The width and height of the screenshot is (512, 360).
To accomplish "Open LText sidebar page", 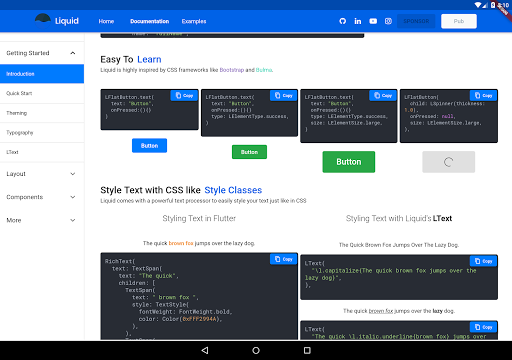I will (42, 152).
